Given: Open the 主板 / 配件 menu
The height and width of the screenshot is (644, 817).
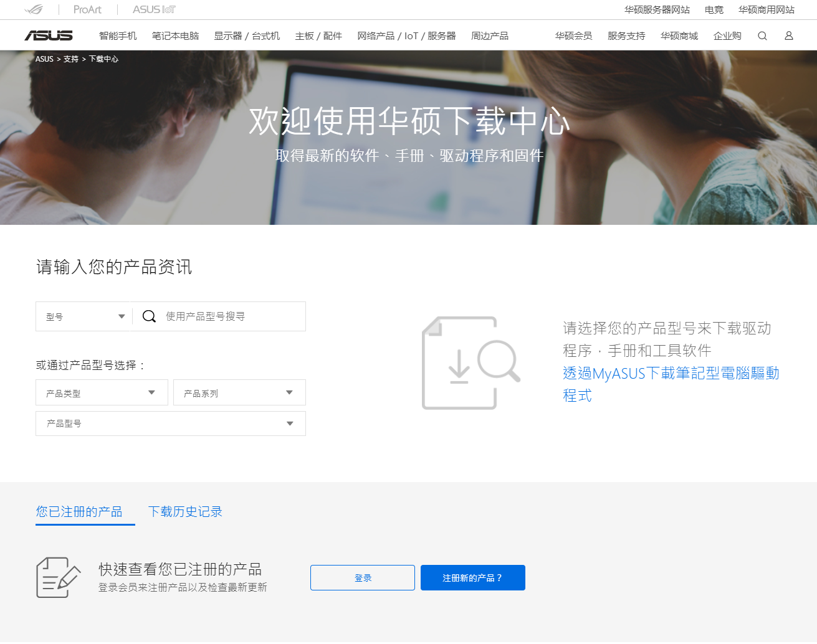Looking at the screenshot, I should click(318, 36).
